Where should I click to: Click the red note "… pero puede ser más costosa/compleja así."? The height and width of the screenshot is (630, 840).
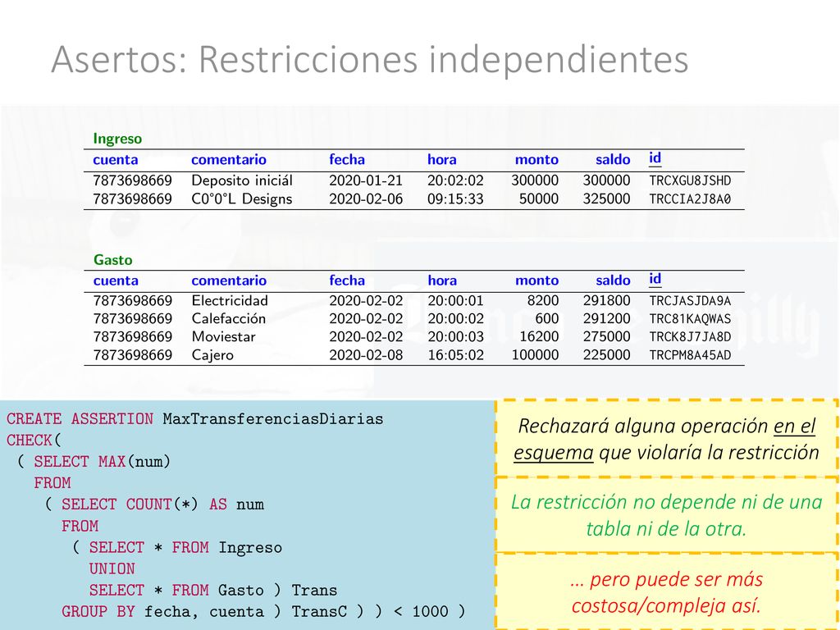666,592
